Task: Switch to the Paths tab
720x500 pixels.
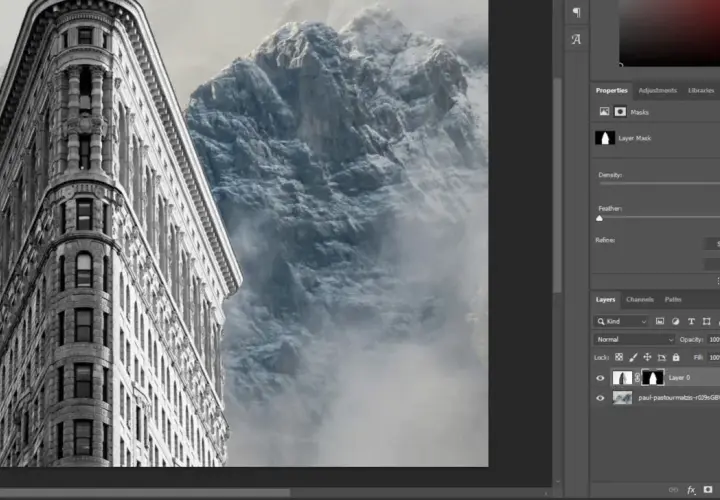Action: [673, 299]
